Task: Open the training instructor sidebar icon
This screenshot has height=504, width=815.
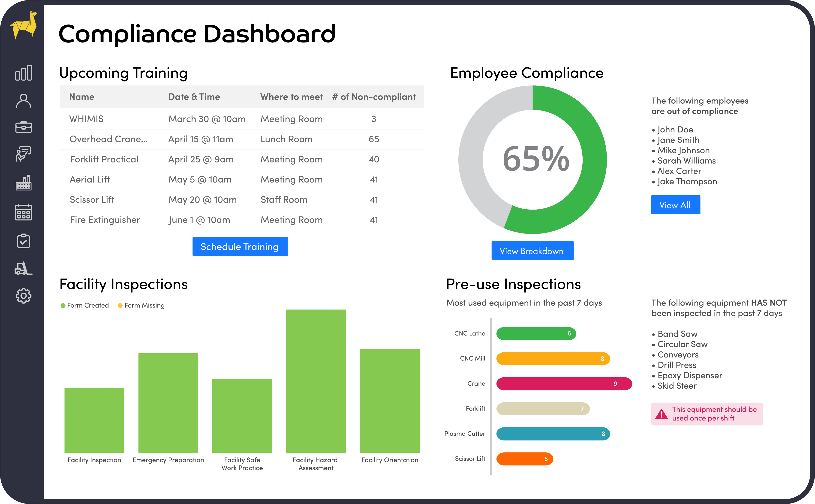Action: [x=23, y=154]
